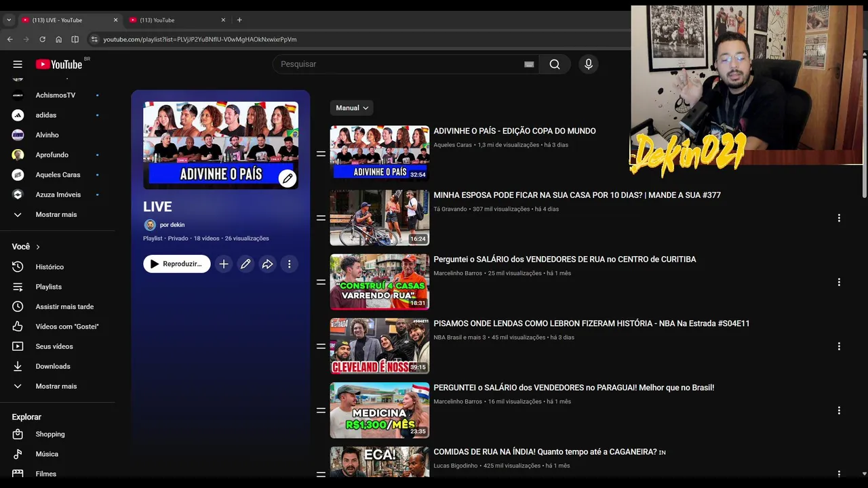Close the LIVE - YouTube tab
This screenshot has height=488, width=868.
click(x=115, y=20)
